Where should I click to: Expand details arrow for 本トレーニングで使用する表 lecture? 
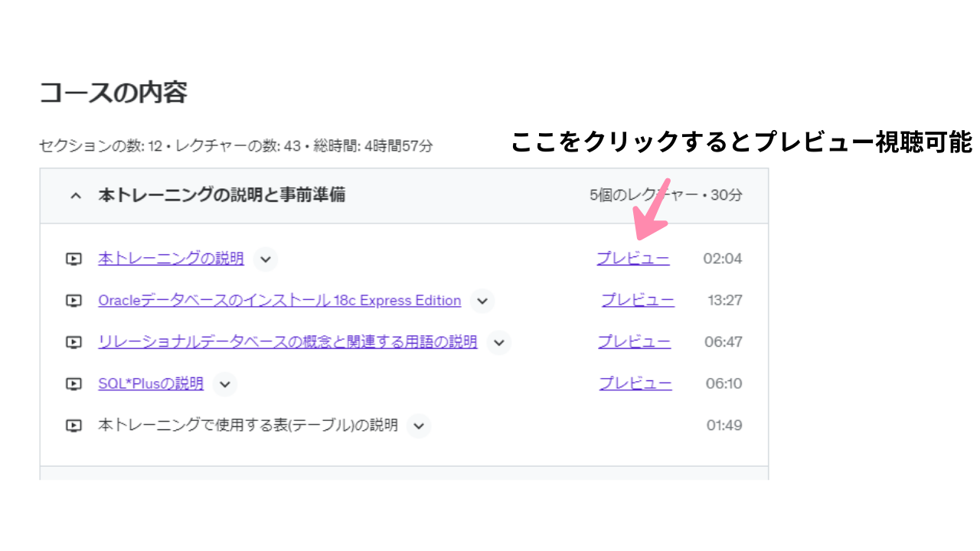click(419, 425)
